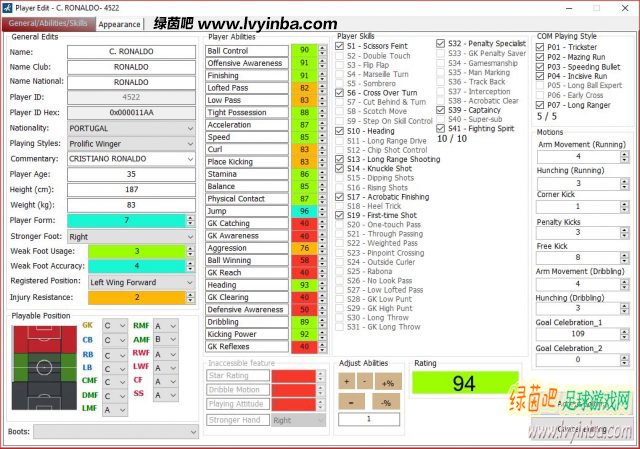Screen dimensions: 640x449
Task: Click the Adjust Abilities plus button
Action: click(x=347, y=382)
